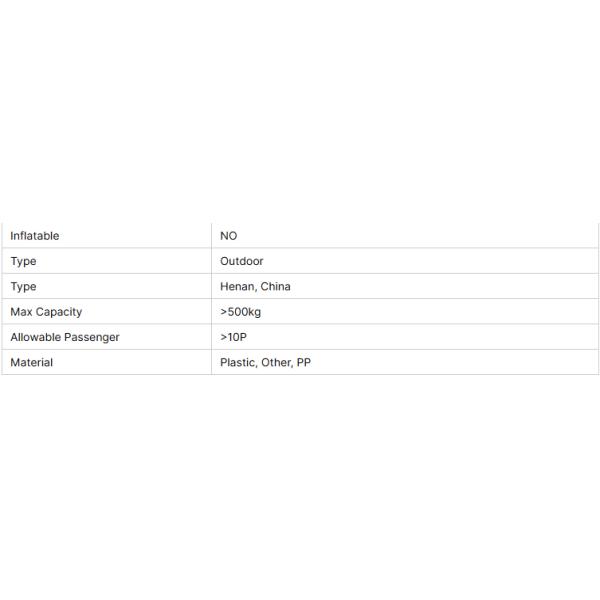The height and width of the screenshot is (600, 600).
Task: Click the word Max in Max Capacity
Action: [x=21, y=312]
